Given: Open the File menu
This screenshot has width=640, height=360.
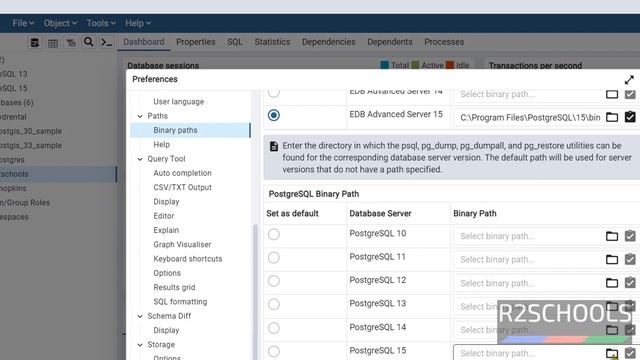Looking at the screenshot, I should click(x=23, y=23).
